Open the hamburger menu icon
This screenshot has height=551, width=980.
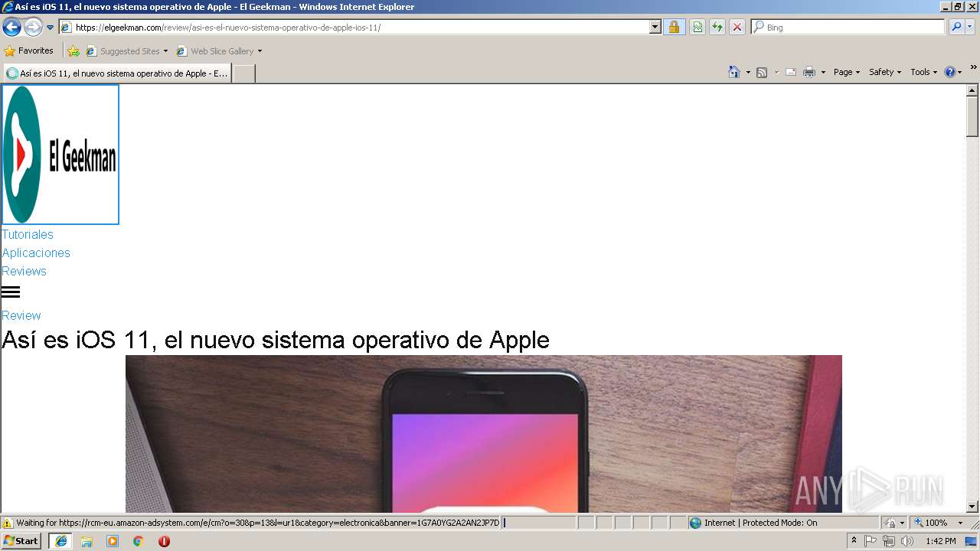[11, 292]
